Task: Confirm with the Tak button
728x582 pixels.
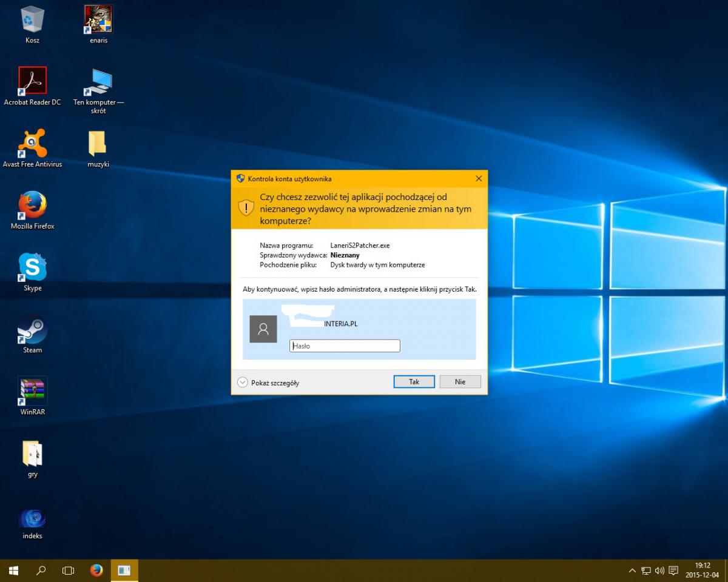Action: [x=414, y=382]
